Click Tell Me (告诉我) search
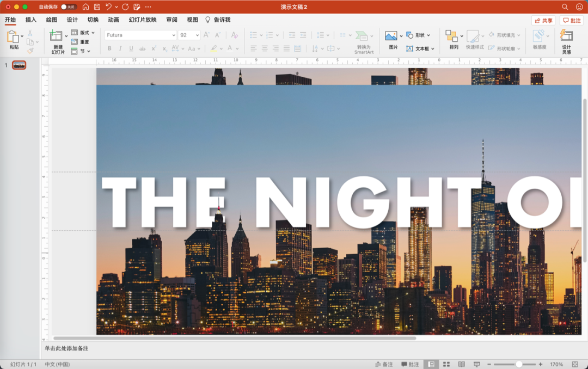Viewport: 588px width, 369px height. point(218,20)
